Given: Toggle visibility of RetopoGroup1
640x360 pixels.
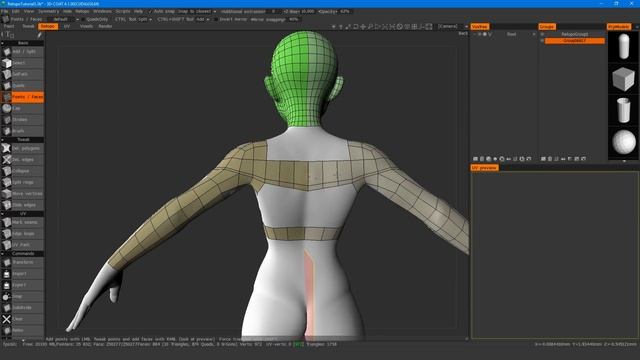Looking at the screenshot, I should click(x=542, y=35).
